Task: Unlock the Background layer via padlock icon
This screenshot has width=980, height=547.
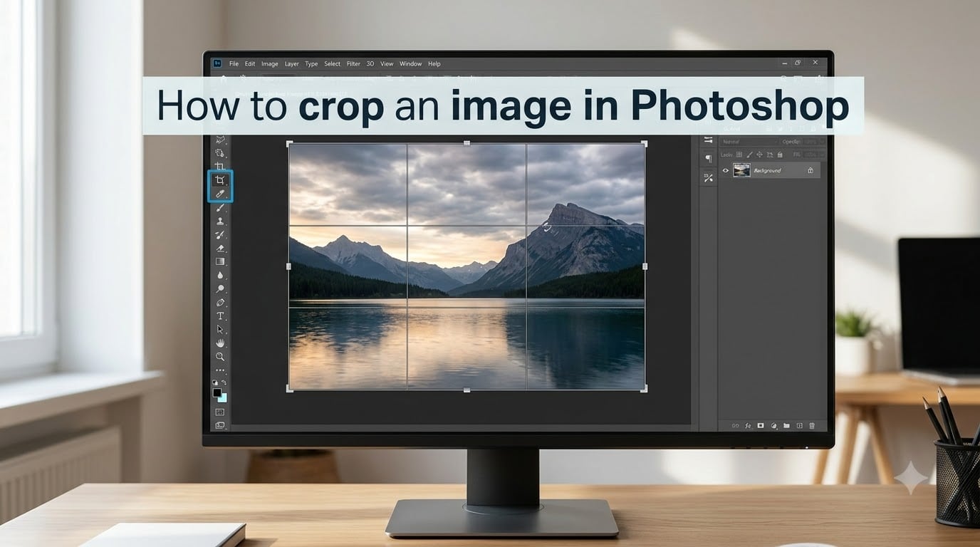Action: tap(810, 170)
